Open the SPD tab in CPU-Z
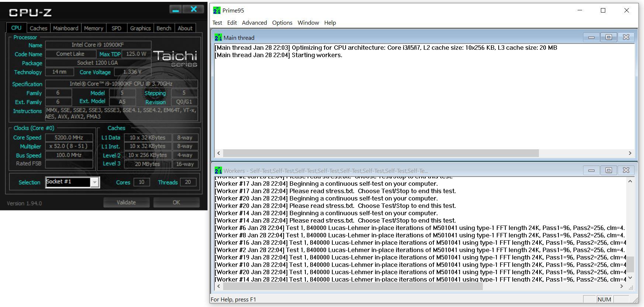This screenshot has width=644, height=307. click(117, 28)
